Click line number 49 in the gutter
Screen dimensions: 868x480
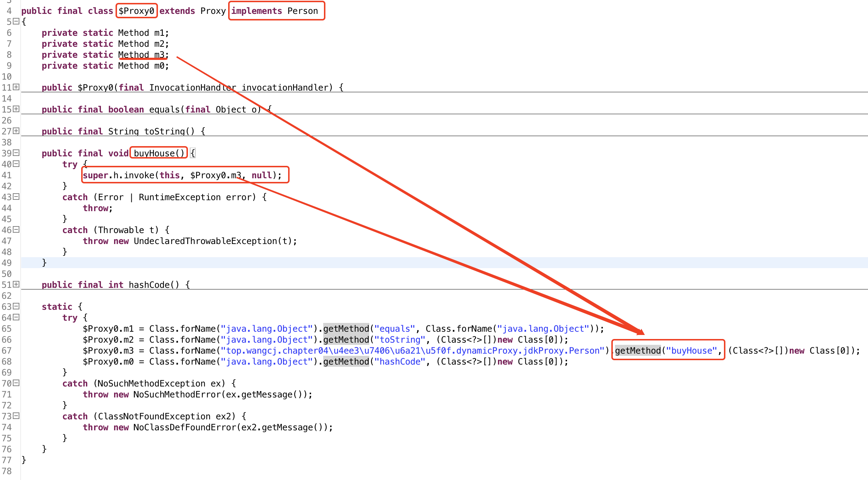coord(7,263)
